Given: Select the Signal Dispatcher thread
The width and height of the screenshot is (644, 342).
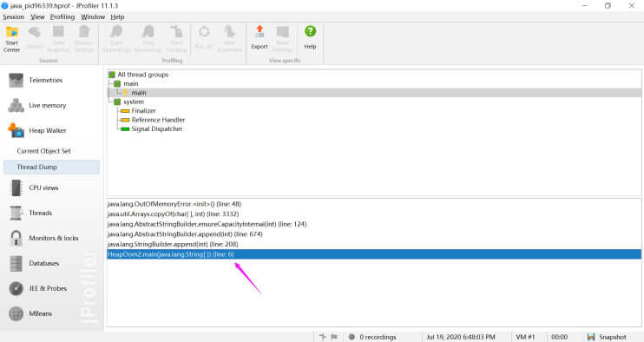Looking at the screenshot, I should (157, 129).
